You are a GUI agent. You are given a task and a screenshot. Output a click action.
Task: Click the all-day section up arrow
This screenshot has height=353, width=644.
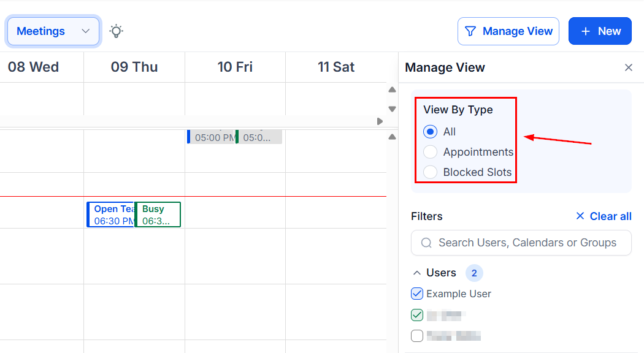(x=393, y=90)
